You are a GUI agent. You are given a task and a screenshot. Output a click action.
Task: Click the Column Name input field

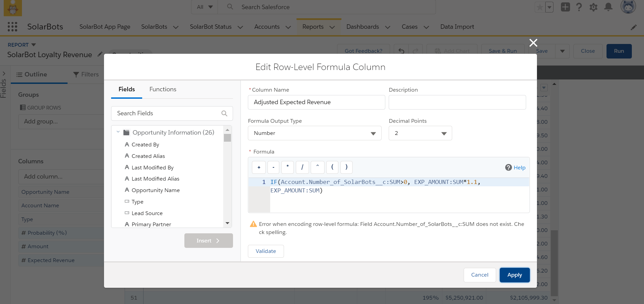(316, 102)
